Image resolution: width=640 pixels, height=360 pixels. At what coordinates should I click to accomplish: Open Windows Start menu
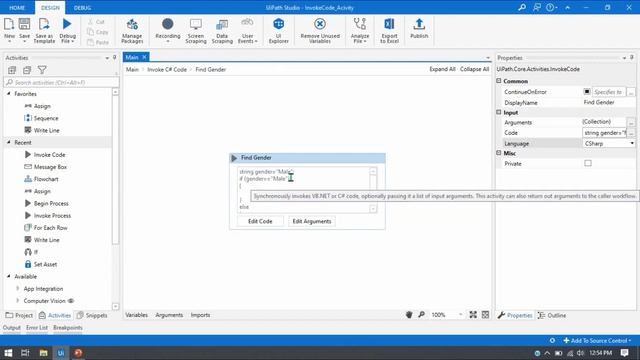click(x=8, y=353)
